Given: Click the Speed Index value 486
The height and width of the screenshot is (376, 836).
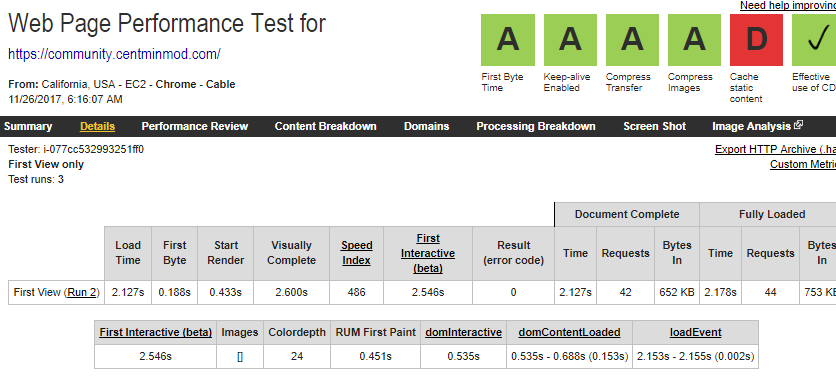Looking at the screenshot, I should pyautogui.click(x=357, y=292).
